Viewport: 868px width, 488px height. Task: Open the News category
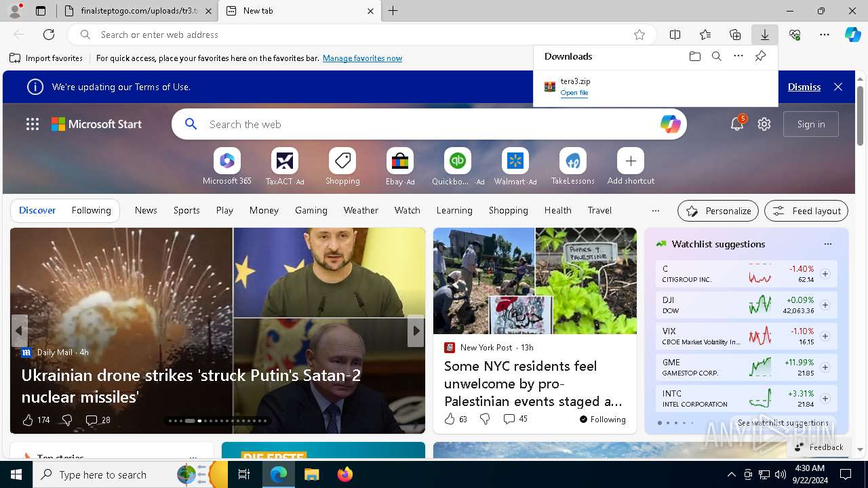(146, 210)
